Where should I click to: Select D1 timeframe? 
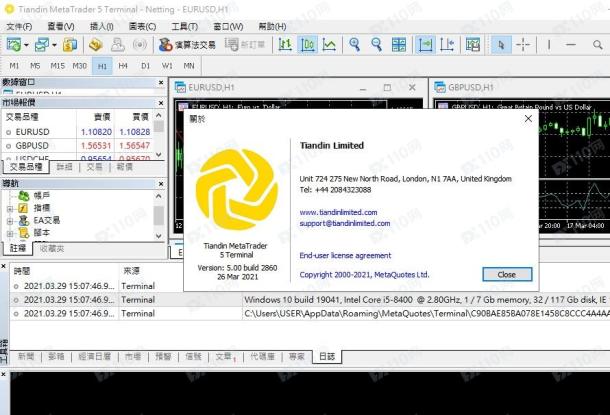[145, 66]
